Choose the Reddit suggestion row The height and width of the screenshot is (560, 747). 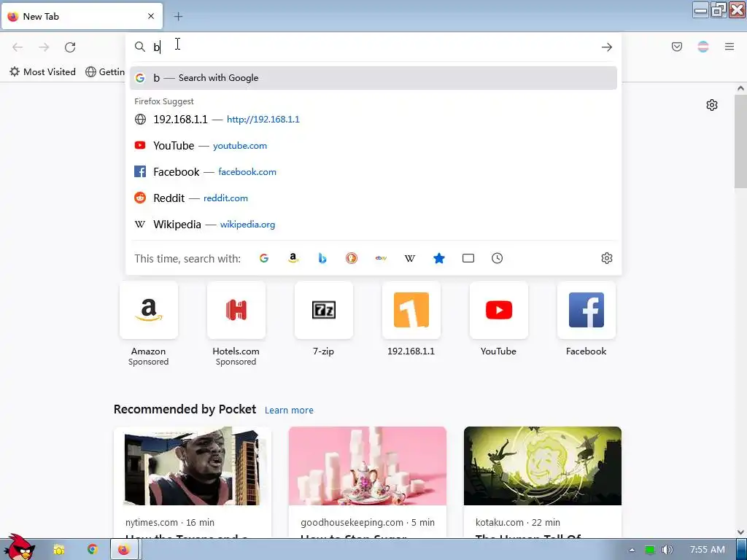tap(373, 198)
